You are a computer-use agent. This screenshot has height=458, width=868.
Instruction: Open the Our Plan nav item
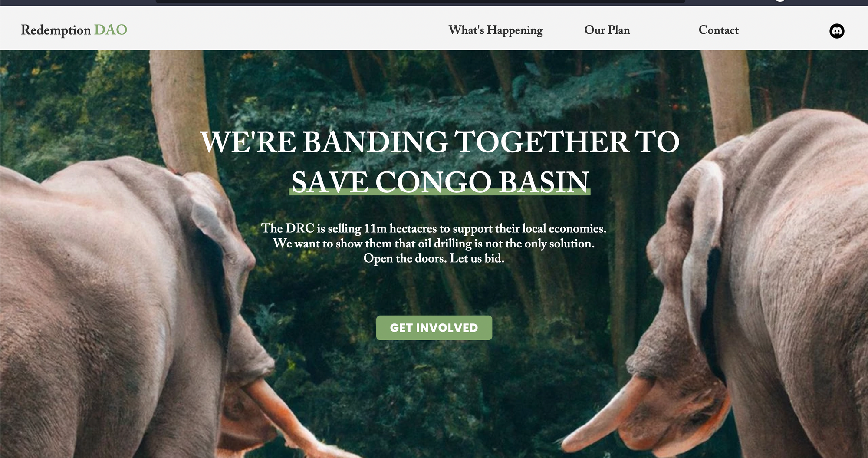pyautogui.click(x=607, y=30)
